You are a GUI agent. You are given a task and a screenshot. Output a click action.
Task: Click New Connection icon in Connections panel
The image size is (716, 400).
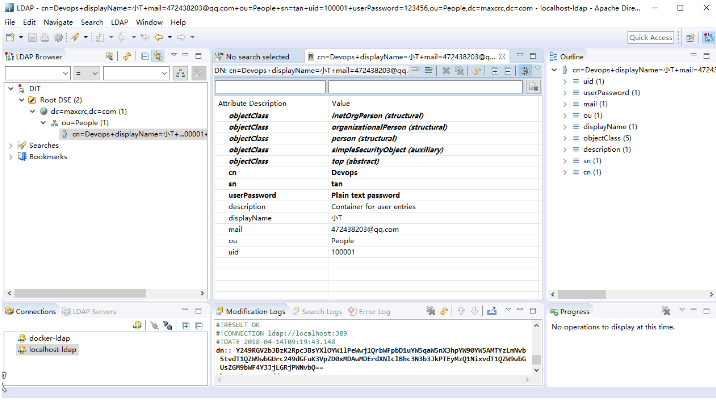click(x=137, y=325)
